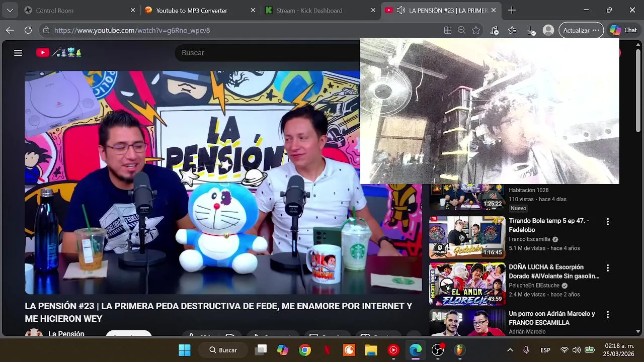Close the Kick Dashboard tab
The width and height of the screenshot is (644, 362).
pyautogui.click(x=373, y=10)
